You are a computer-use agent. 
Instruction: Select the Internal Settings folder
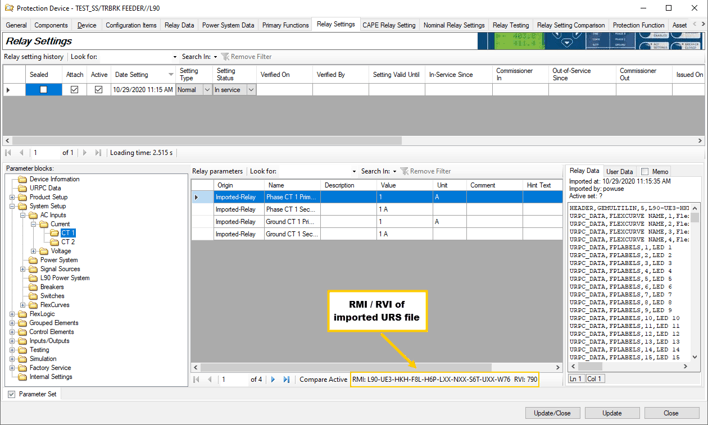51,377
